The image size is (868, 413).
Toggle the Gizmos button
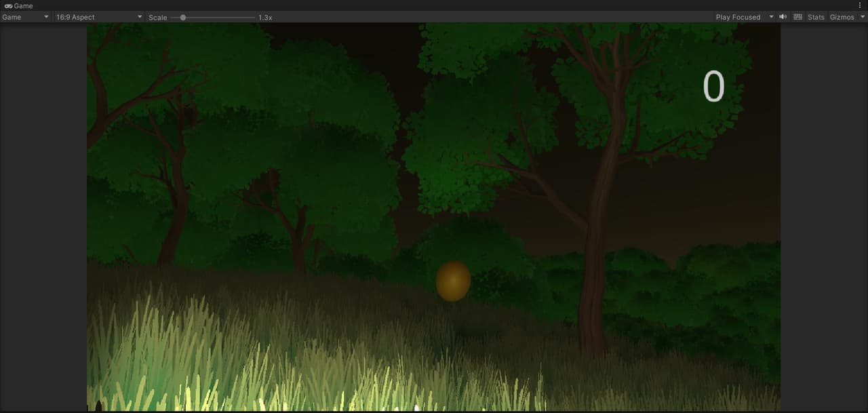pyautogui.click(x=842, y=17)
